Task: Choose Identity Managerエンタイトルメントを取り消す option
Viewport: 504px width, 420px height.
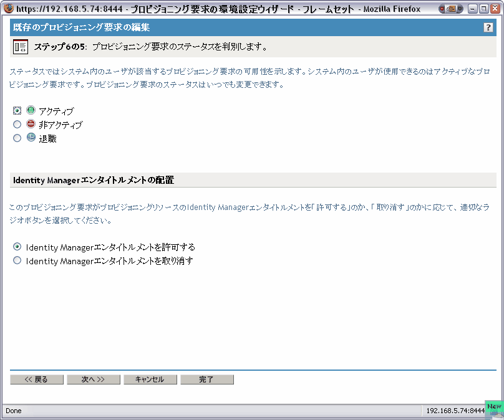Action: point(17,260)
